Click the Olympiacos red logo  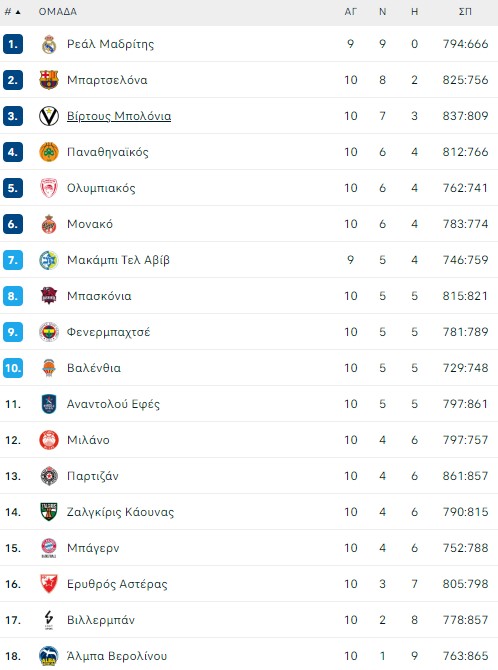[49, 188]
